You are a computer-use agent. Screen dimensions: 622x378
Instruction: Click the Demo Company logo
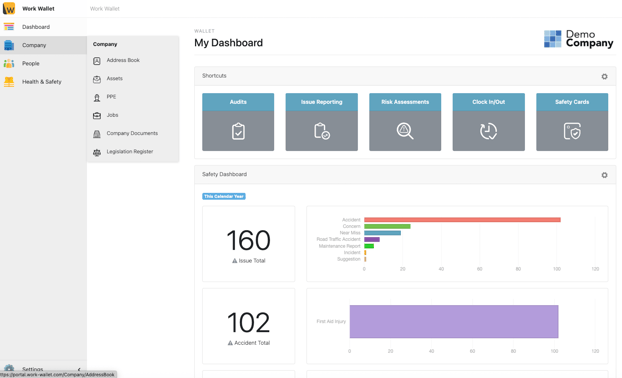(x=578, y=39)
